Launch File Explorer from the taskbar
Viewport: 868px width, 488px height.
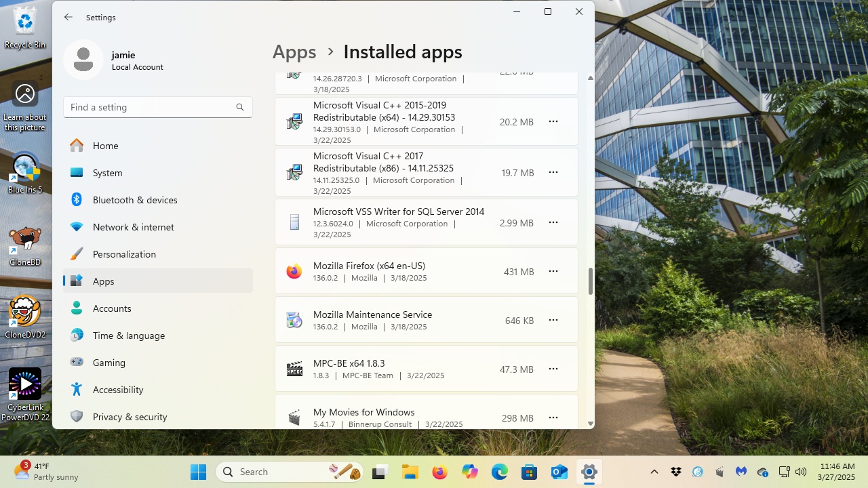coord(410,472)
